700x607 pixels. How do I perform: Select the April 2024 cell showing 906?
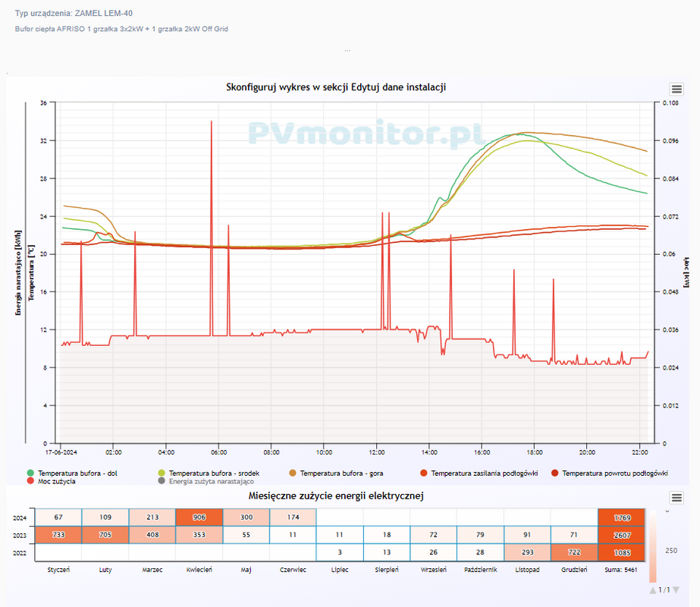(199, 517)
